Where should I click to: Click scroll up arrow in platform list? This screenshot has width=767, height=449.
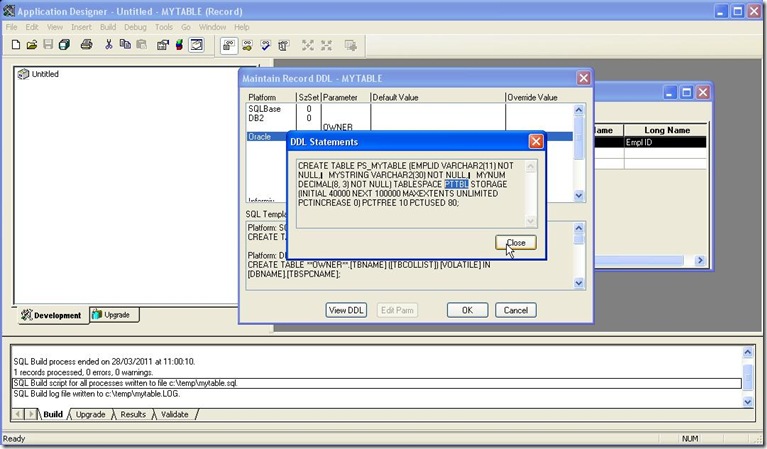tap(579, 110)
